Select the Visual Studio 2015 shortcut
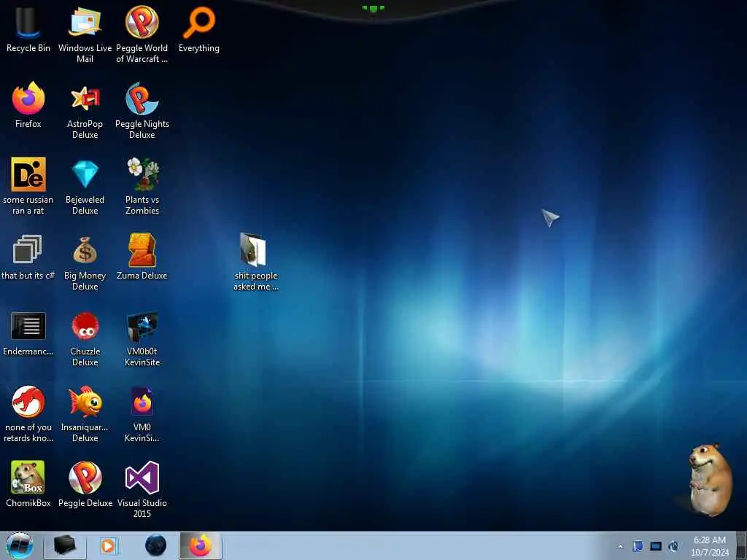This screenshot has height=560, width=747. [x=142, y=489]
